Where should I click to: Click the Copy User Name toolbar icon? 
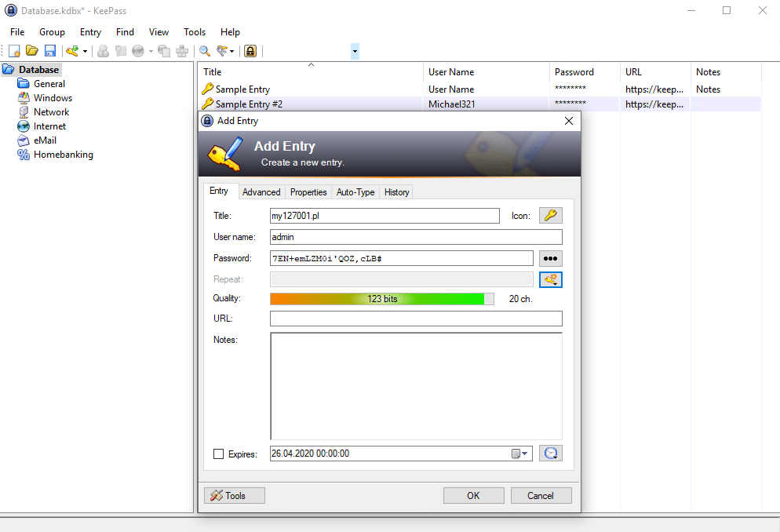click(103, 51)
